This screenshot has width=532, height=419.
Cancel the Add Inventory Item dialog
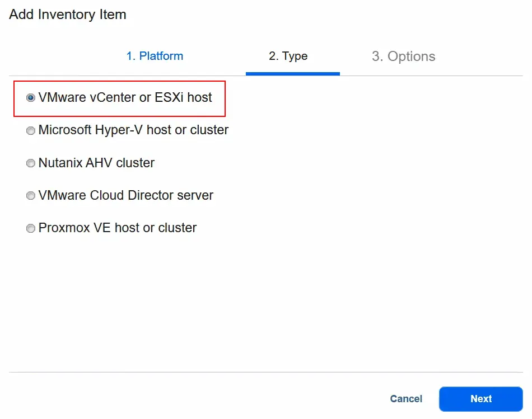pyautogui.click(x=406, y=399)
